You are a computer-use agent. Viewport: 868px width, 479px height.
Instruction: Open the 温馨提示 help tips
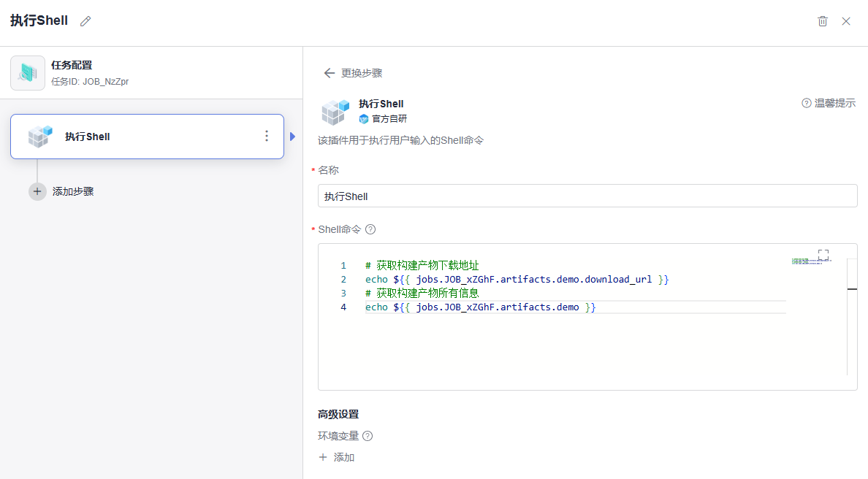coord(829,103)
